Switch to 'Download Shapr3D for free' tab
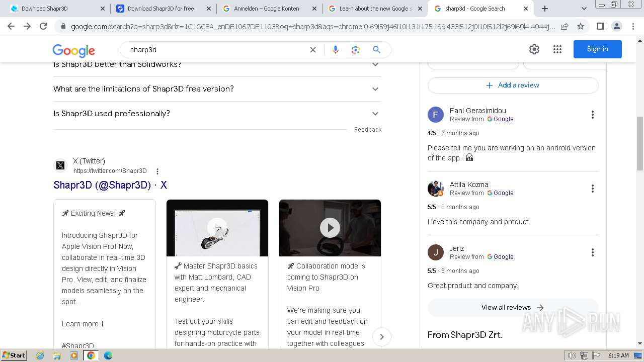The image size is (644, 362). (163, 9)
